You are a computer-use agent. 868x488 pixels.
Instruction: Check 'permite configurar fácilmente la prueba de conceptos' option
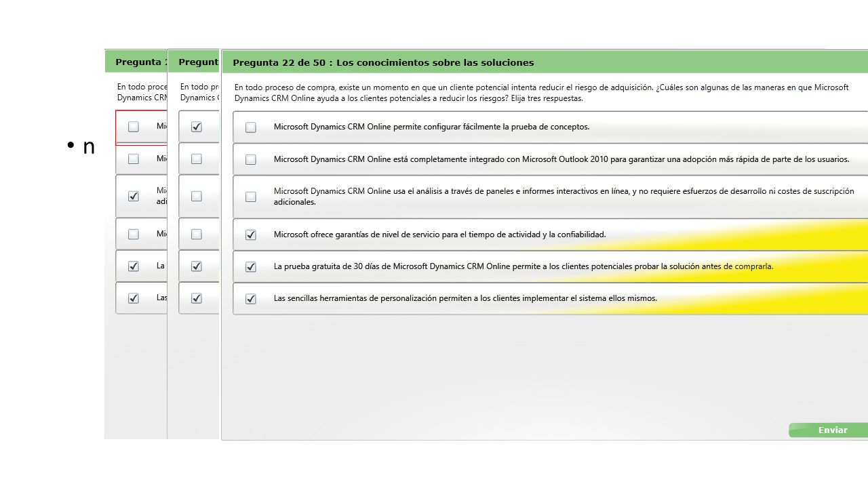coord(251,127)
